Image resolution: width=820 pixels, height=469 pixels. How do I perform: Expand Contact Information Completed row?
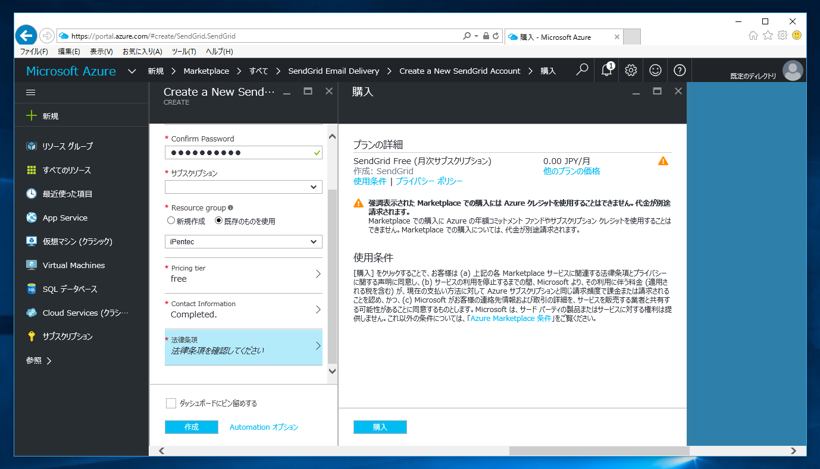tap(244, 310)
